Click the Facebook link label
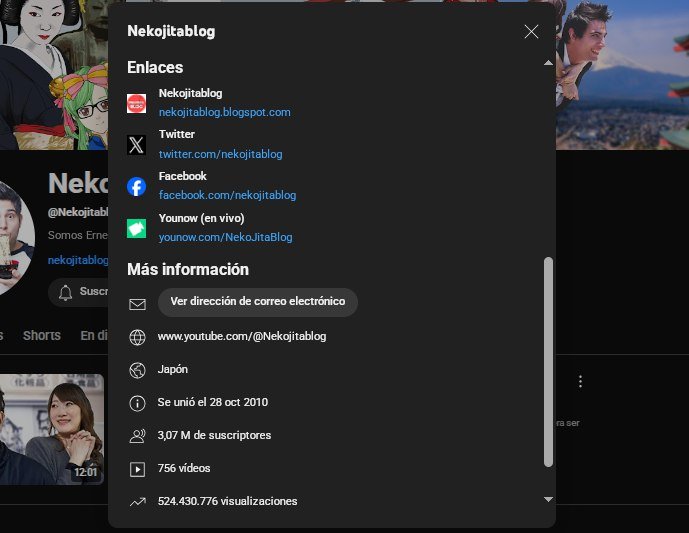 point(182,176)
